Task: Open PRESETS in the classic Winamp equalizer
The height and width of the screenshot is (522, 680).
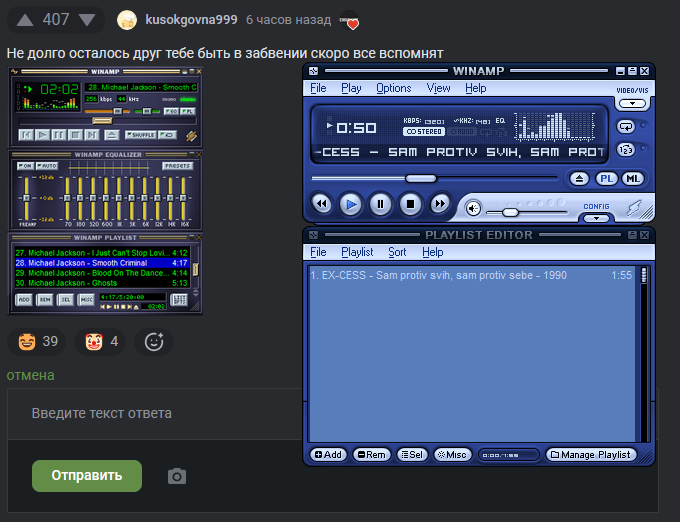Action: 177,166
